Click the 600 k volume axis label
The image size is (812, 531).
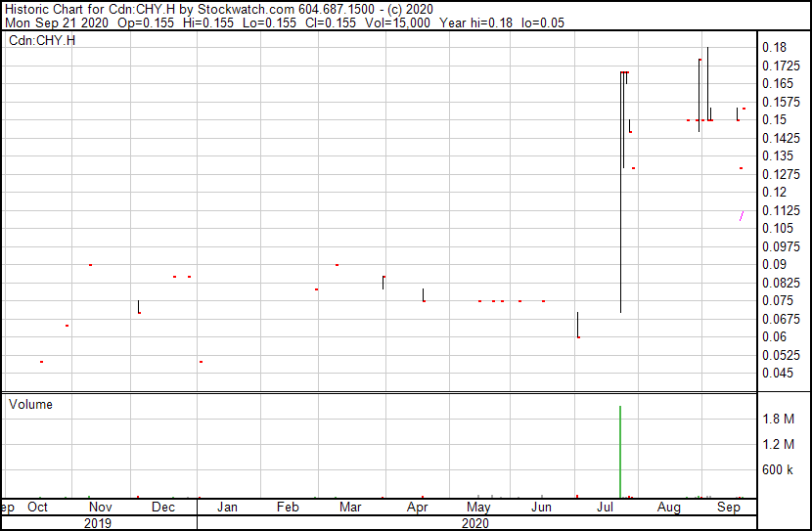click(778, 470)
